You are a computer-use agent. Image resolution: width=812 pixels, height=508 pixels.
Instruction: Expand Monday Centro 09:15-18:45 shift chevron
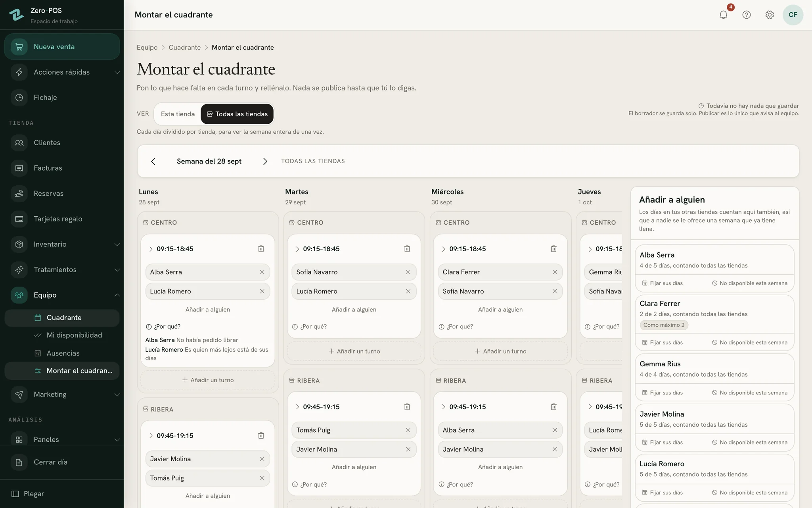pos(151,249)
